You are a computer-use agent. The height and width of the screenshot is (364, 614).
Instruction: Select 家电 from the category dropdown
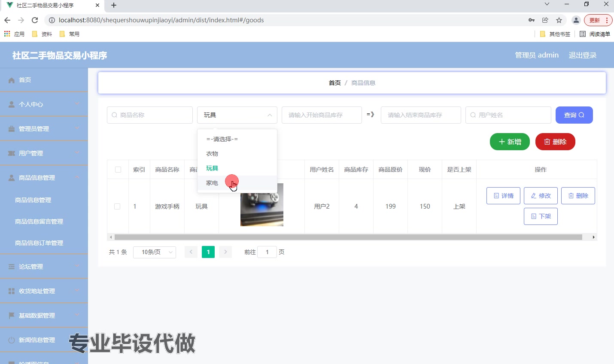tap(212, 182)
